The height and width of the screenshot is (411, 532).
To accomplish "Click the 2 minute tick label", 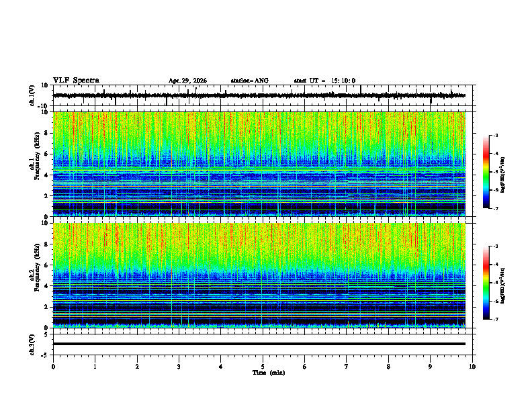I will (x=137, y=367).
